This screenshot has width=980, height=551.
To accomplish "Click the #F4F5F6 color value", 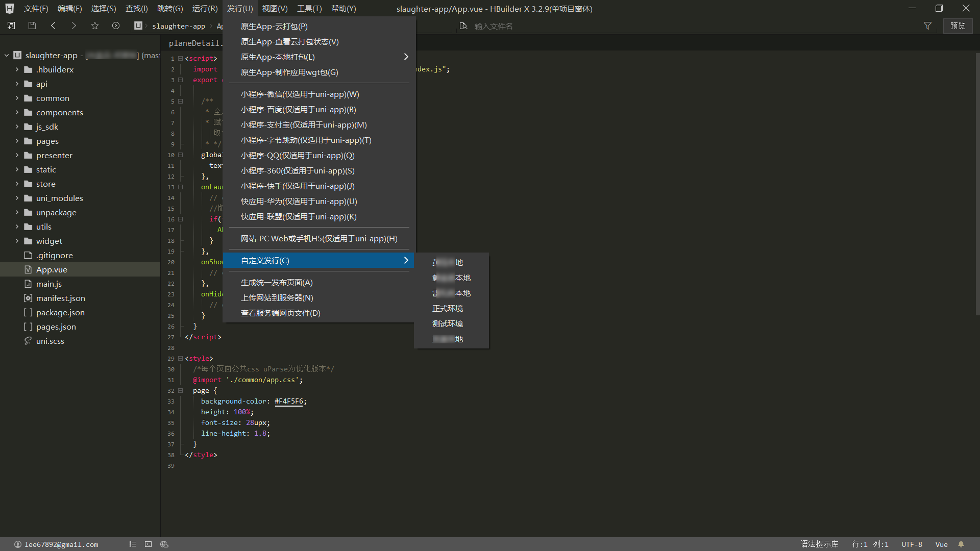I will pyautogui.click(x=289, y=402).
